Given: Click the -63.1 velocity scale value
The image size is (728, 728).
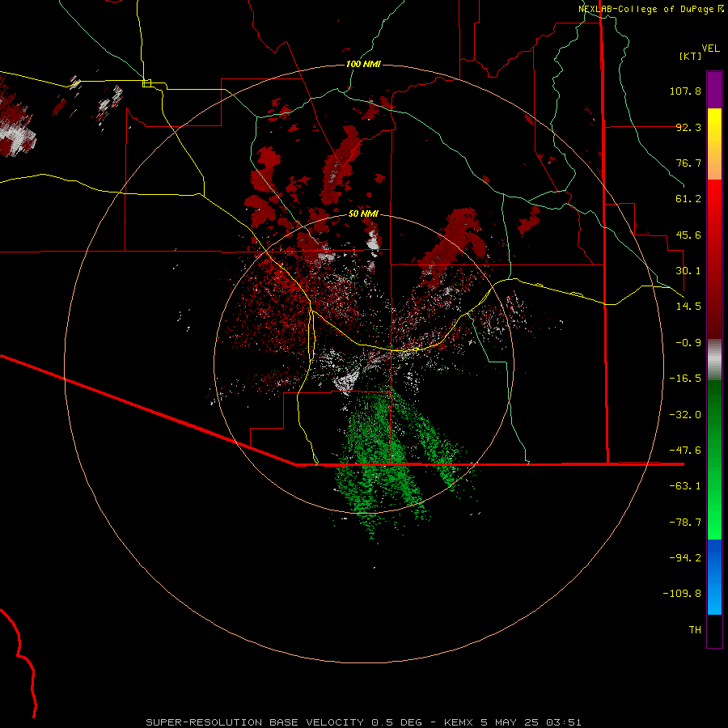Looking at the screenshot, I should 685,486.
